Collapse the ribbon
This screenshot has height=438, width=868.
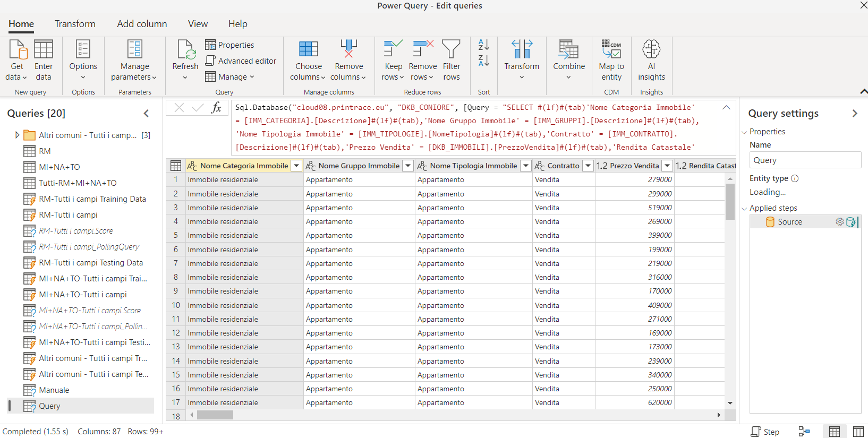(x=863, y=92)
